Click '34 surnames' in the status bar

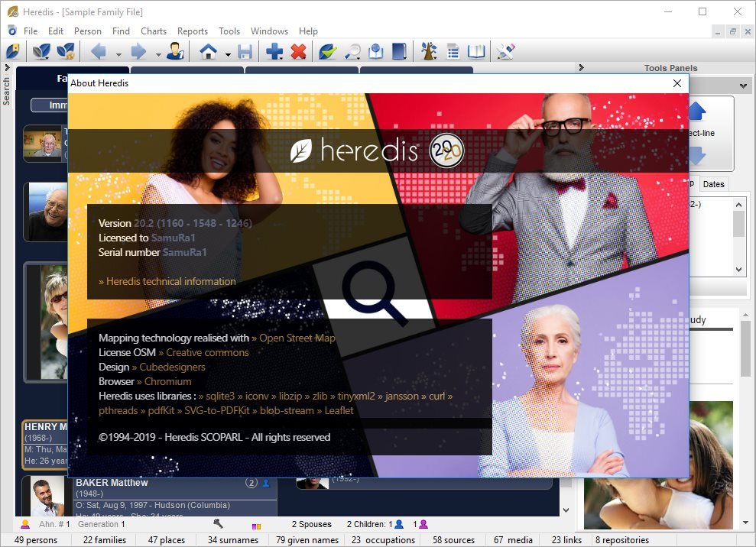pos(233,540)
